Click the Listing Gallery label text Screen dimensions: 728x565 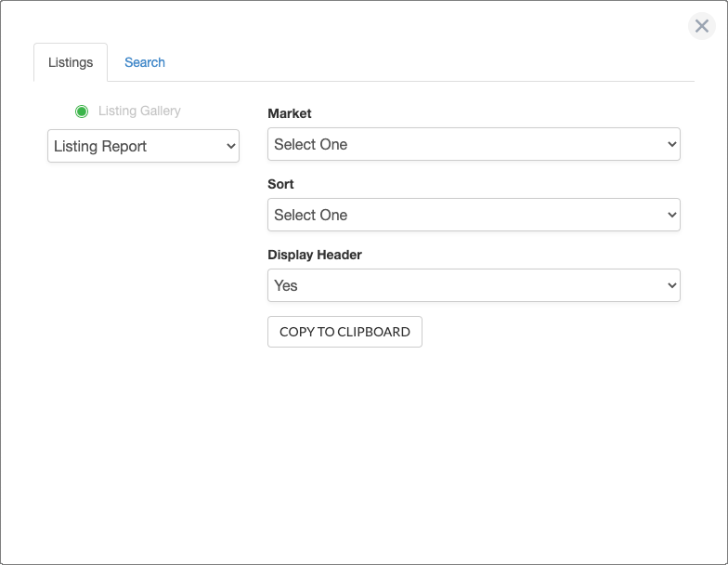coord(139,112)
